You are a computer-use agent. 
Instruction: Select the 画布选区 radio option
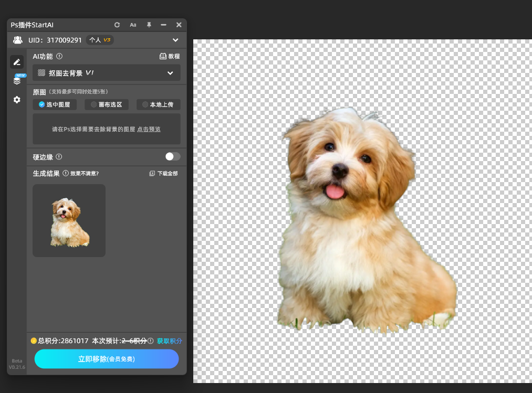tap(107, 104)
